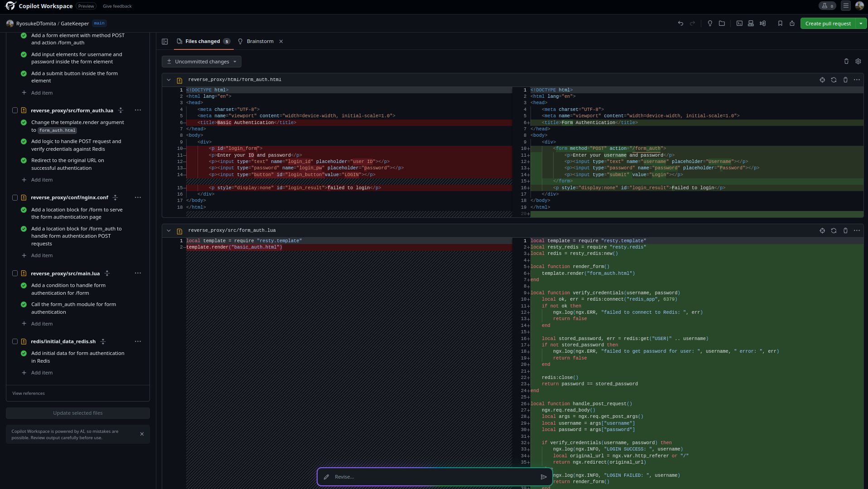Click the Revise text input field
868x489 pixels.
click(430, 477)
